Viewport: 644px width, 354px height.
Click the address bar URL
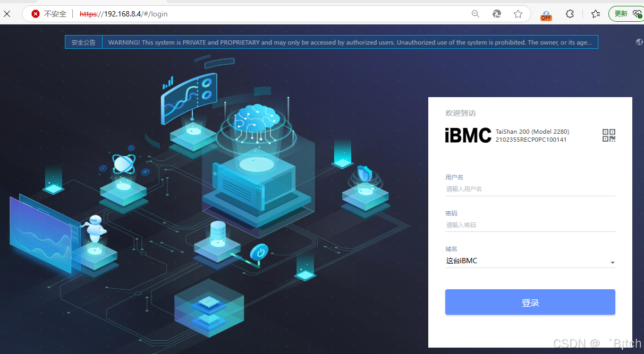122,14
